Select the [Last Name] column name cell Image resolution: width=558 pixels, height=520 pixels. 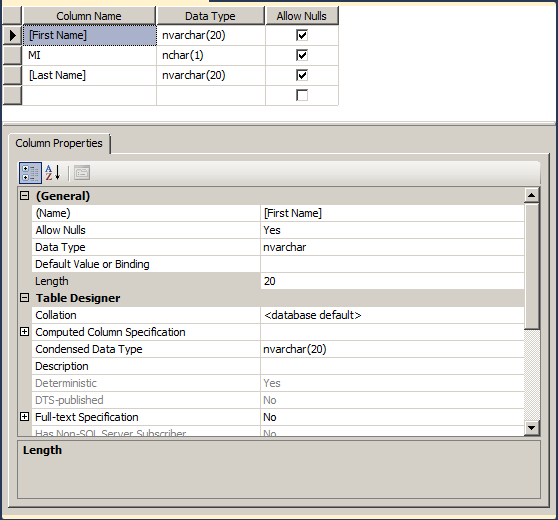pyautogui.click(x=90, y=75)
